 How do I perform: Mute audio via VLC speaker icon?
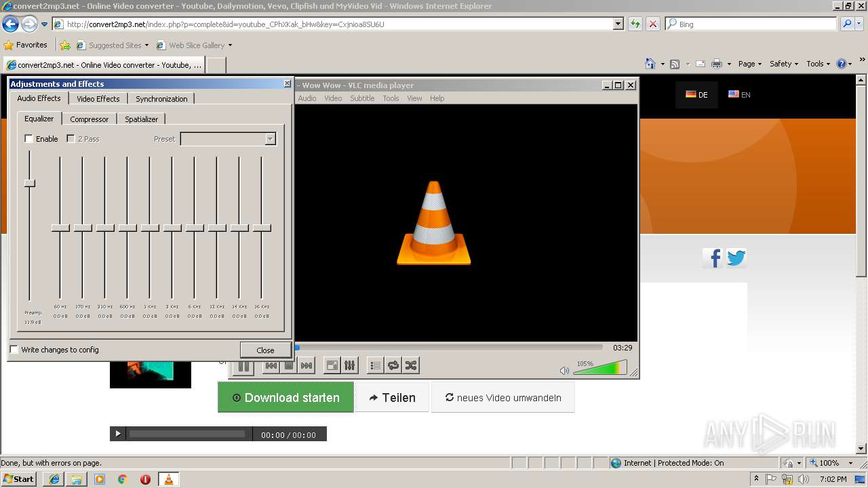pos(564,371)
